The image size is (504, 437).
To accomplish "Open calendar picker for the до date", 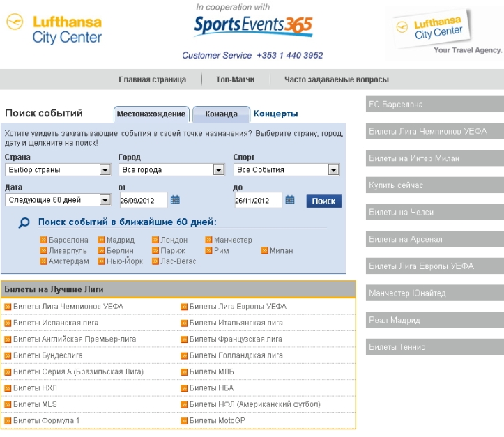I will (290, 200).
